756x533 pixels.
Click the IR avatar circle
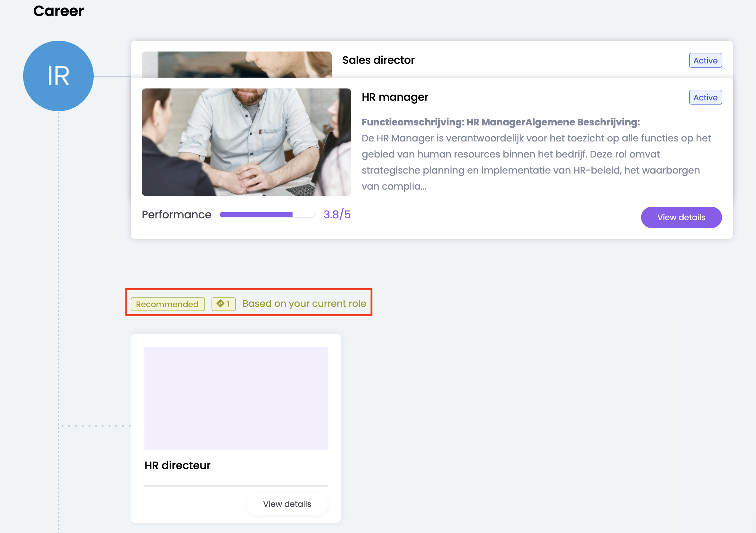[58, 76]
